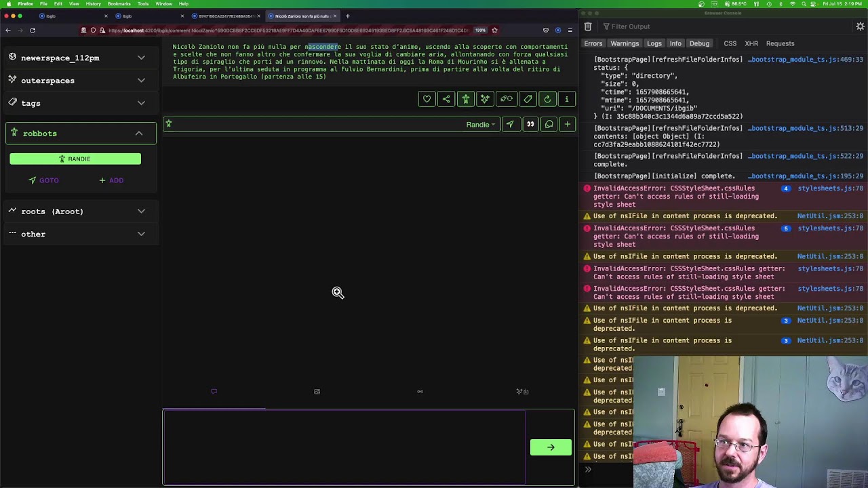Image resolution: width=868 pixels, height=488 pixels.
Task: Click the plus icon beside chat bubble
Action: click(568, 124)
